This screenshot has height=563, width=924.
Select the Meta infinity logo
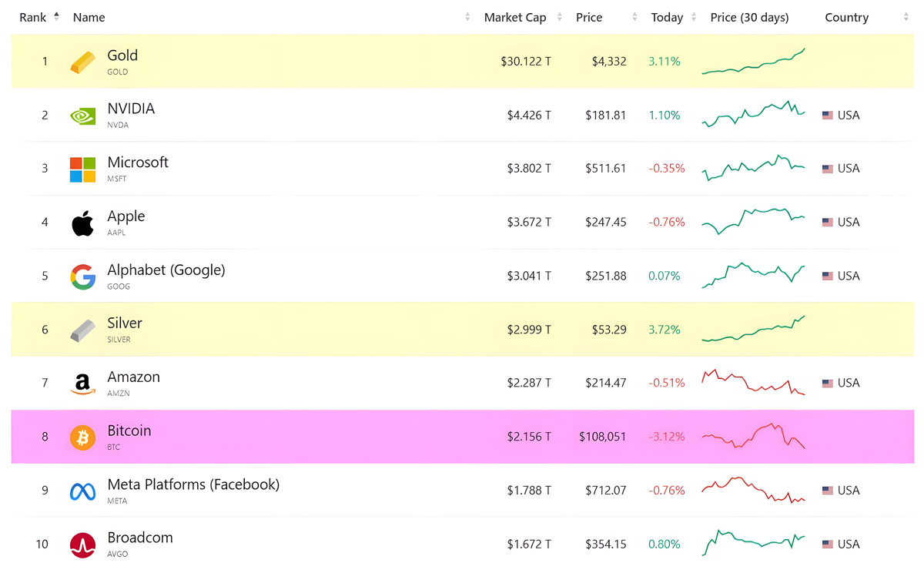(82, 490)
